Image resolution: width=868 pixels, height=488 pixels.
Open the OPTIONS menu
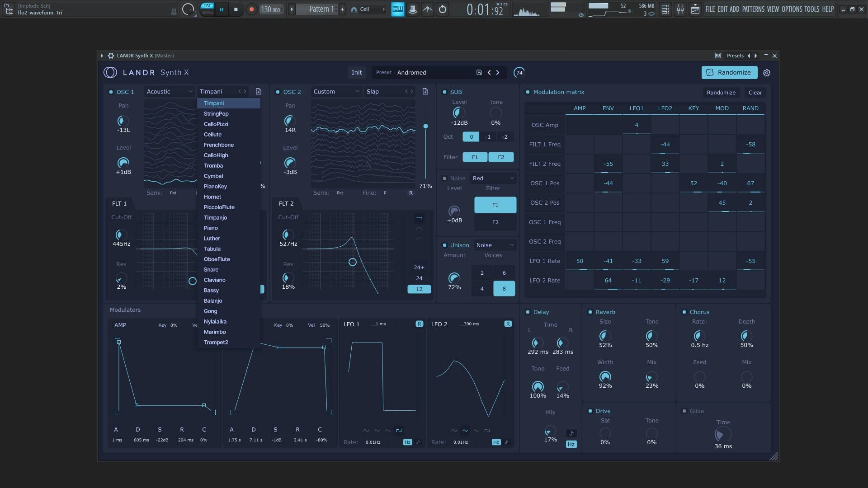792,9
